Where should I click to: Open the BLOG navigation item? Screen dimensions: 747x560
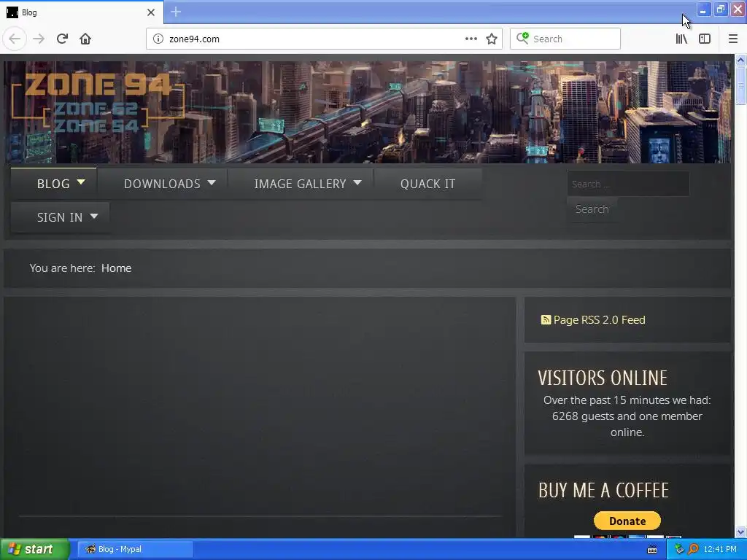coord(53,184)
